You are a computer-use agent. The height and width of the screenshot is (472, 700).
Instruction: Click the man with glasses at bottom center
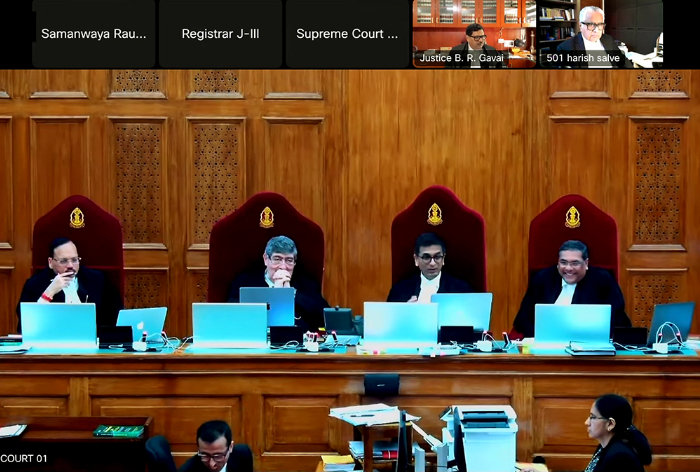click(213, 446)
